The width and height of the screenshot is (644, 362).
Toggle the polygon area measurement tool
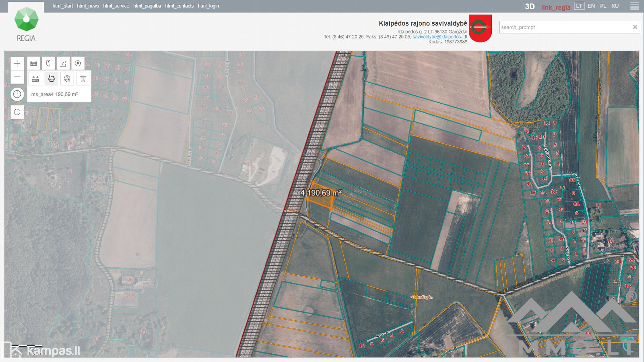(x=51, y=79)
